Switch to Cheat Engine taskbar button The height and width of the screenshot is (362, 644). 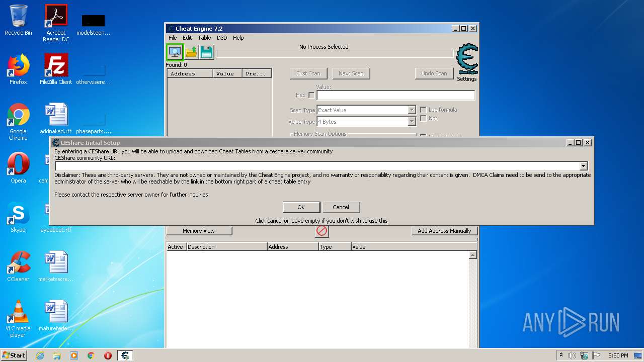click(125, 355)
